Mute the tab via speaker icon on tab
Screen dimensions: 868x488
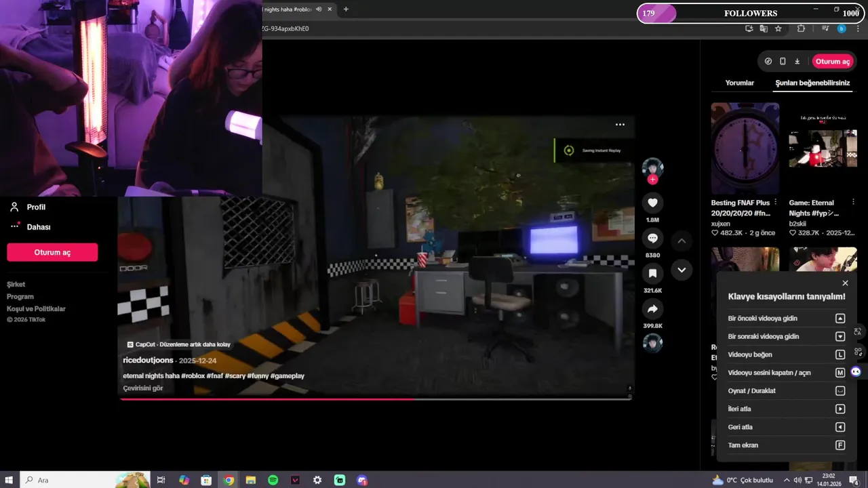pyautogui.click(x=319, y=9)
